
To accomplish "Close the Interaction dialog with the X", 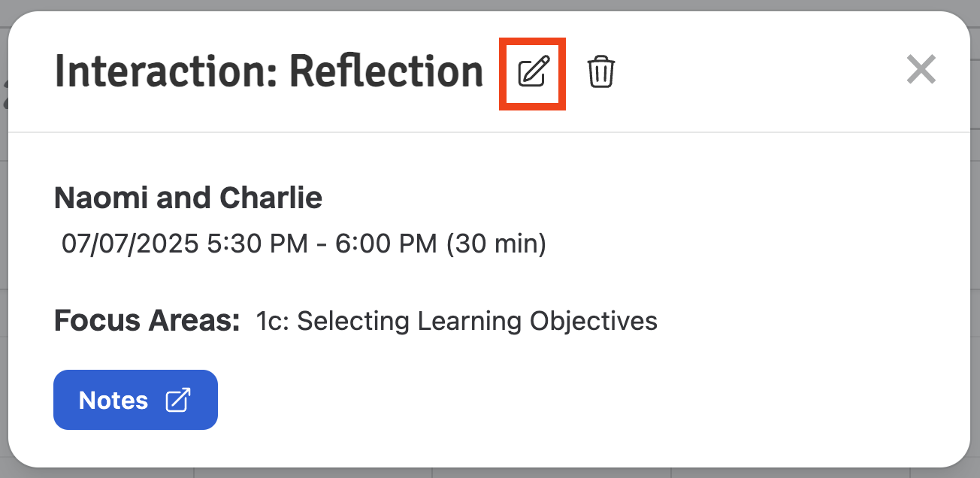I will (x=921, y=70).
